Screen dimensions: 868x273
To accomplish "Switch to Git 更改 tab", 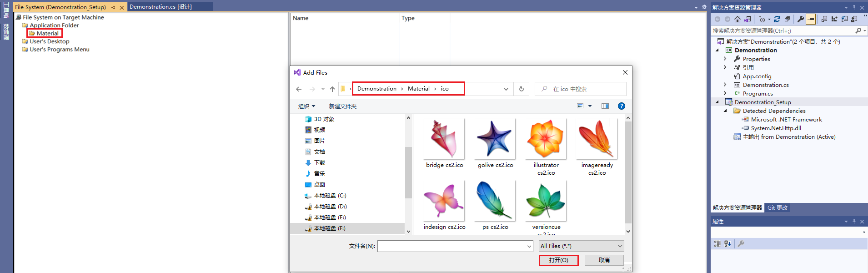I will click(x=778, y=208).
